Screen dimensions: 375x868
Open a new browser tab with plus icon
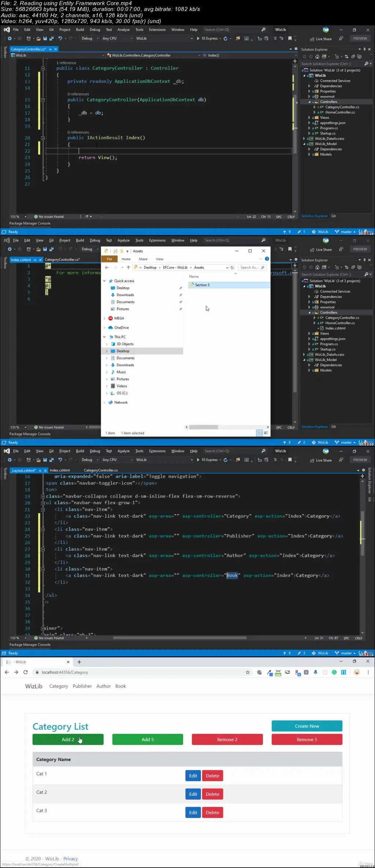click(x=79, y=662)
